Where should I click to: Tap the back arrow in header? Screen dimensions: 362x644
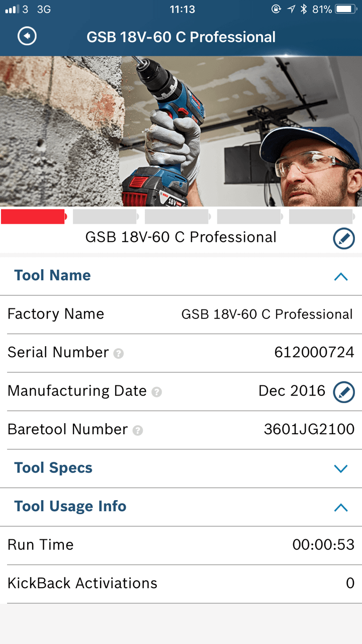[x=27, y=37]
